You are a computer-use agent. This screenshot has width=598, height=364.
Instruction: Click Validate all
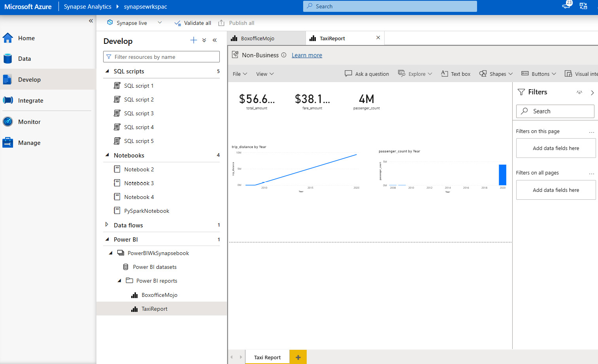pos(193,23)
